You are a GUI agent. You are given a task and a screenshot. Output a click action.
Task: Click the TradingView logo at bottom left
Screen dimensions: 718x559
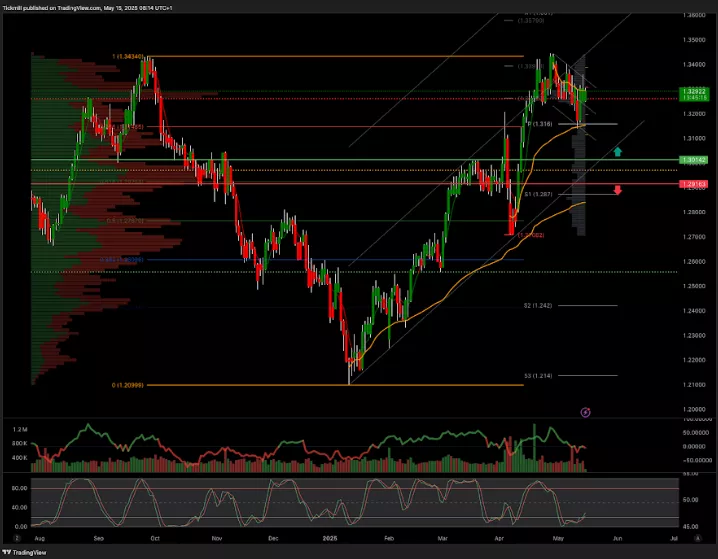click(x=28, y=550)
